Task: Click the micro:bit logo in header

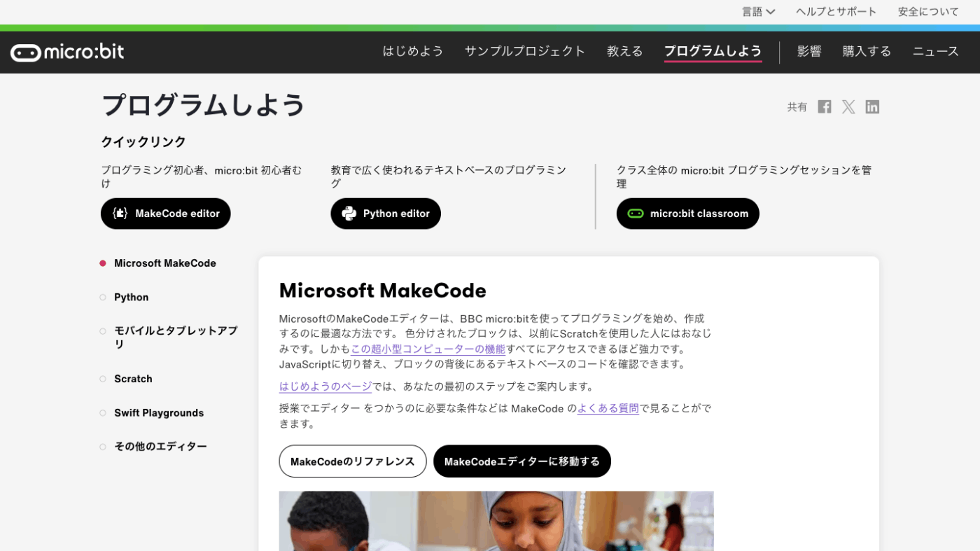Action: [67, 52]
